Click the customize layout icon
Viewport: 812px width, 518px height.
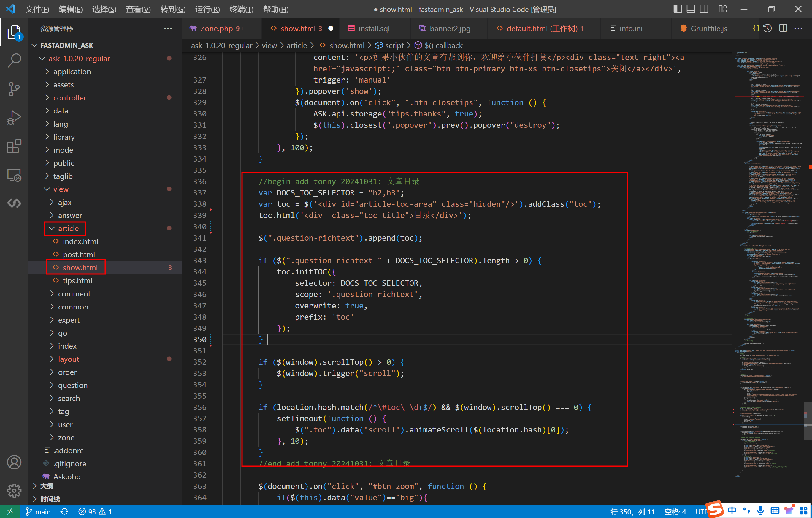click(722, 9)
